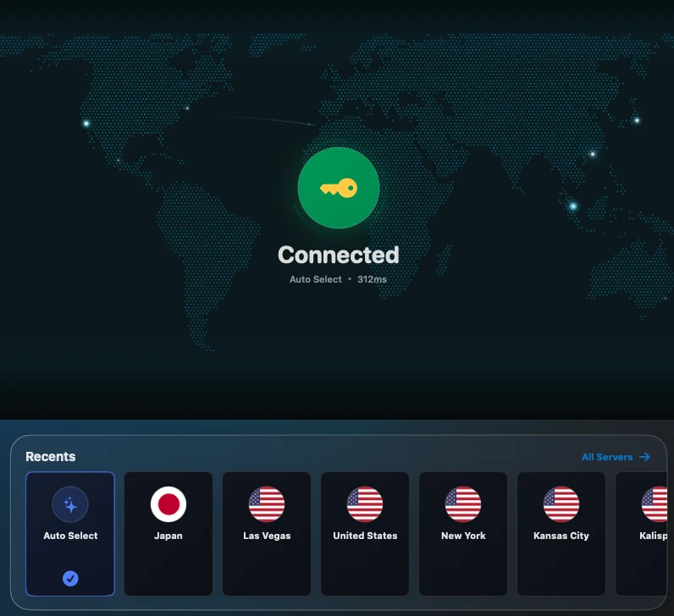Choose the Las Vegas server card
This screenshot has height=616, width=674.
point(267,534)
